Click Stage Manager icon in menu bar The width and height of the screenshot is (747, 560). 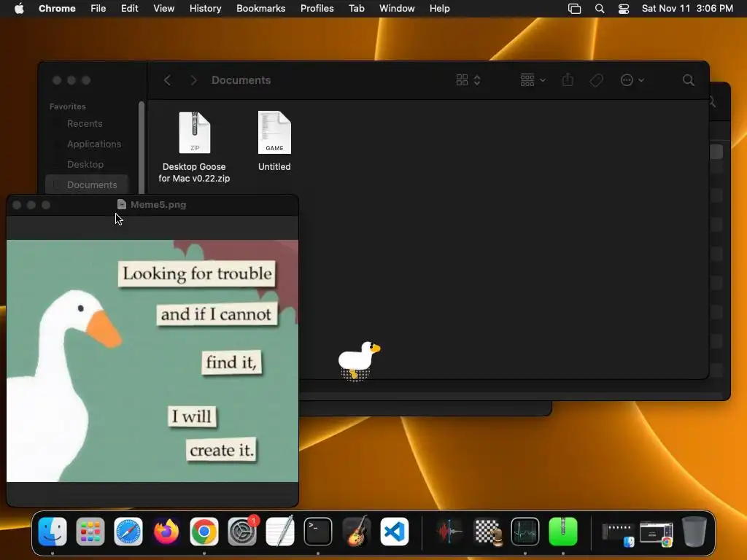[575, 9]
